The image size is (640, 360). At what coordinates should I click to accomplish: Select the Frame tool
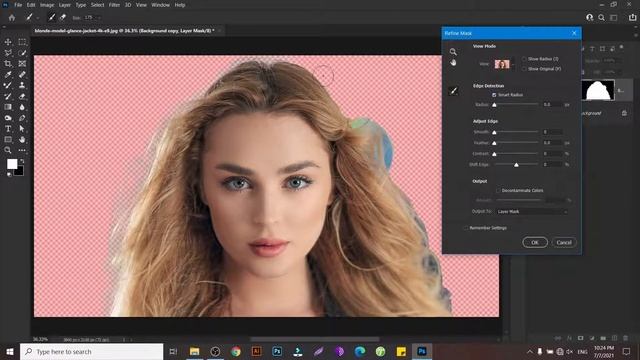[x=22, y=64]
